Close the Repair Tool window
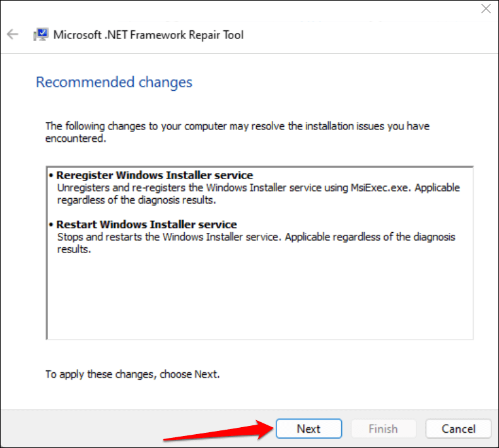499x448 pixels. click(486, 9)
